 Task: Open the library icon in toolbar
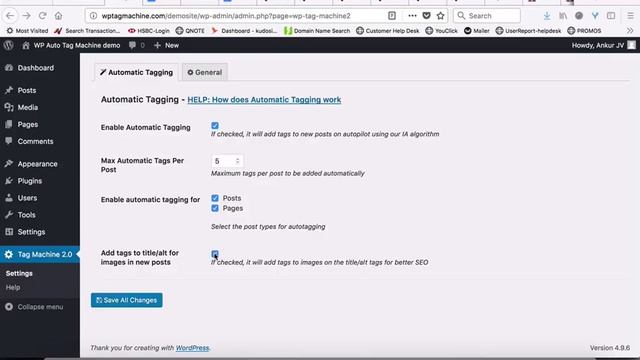563,16
